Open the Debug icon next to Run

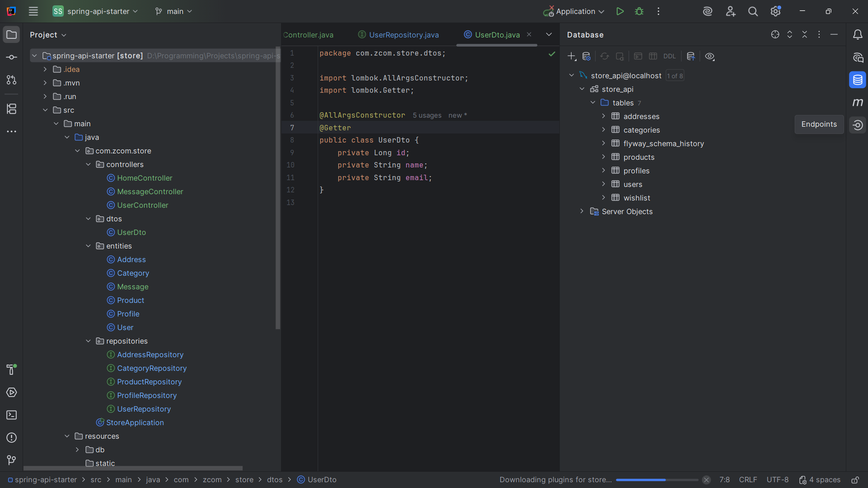tap(639, 11)
